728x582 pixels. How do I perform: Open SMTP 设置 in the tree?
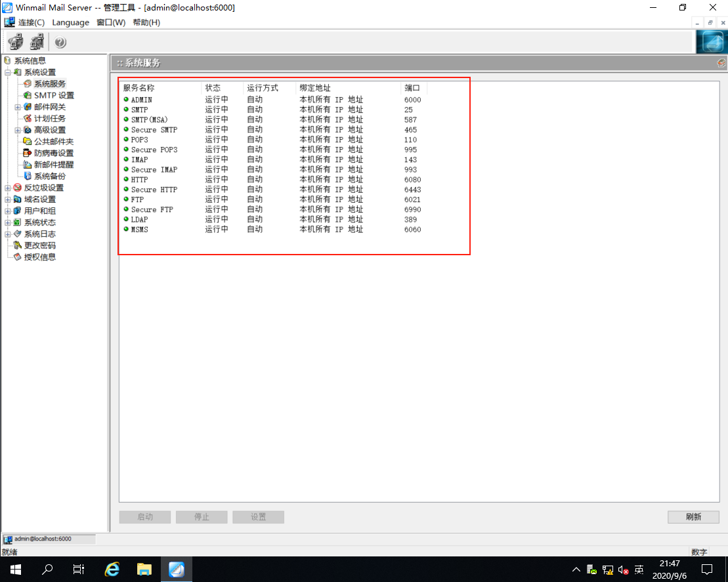(54, 95)
